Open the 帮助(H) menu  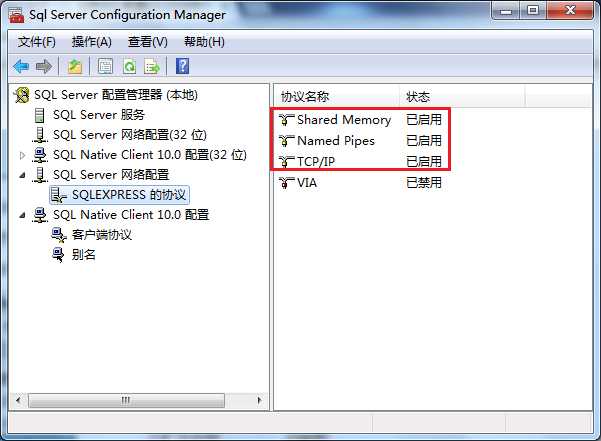[x=204, y=42]
